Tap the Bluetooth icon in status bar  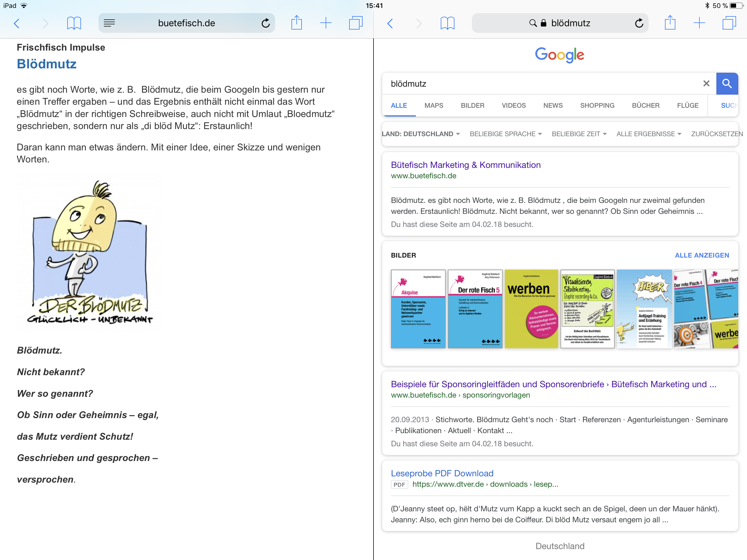click(x=707, y=5)
